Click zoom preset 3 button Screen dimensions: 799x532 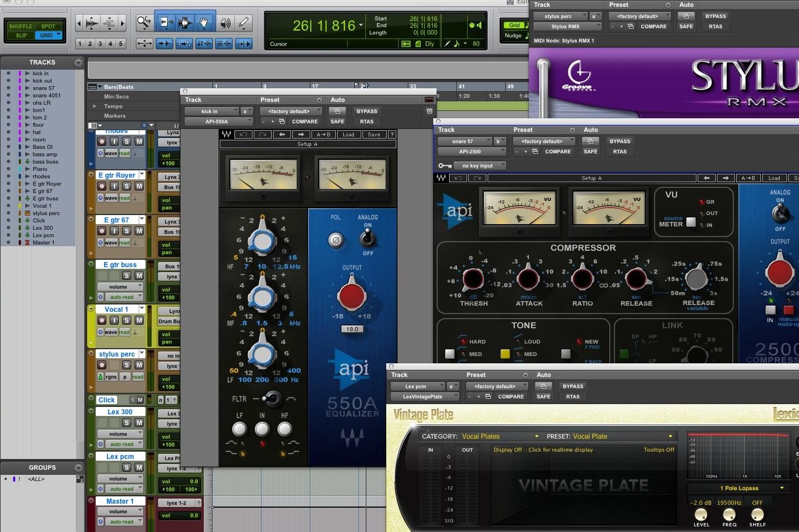click(x=100, y=44)
